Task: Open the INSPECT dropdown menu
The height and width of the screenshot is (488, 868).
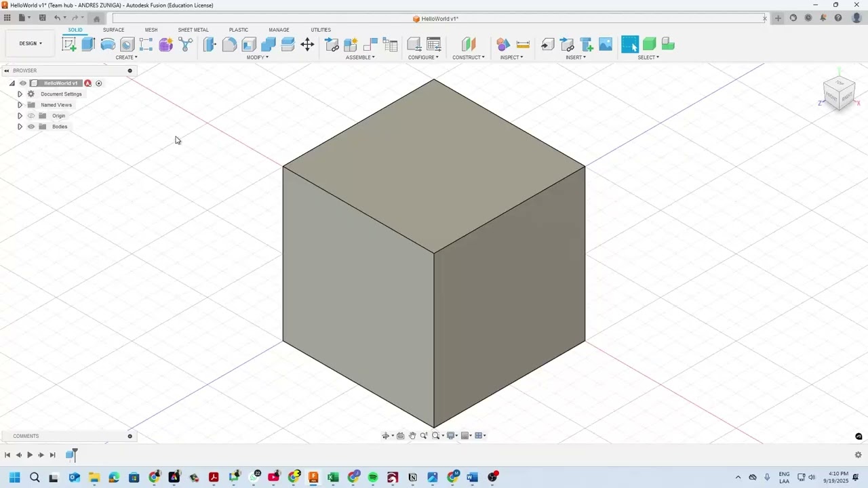Action: pos(511,58)
